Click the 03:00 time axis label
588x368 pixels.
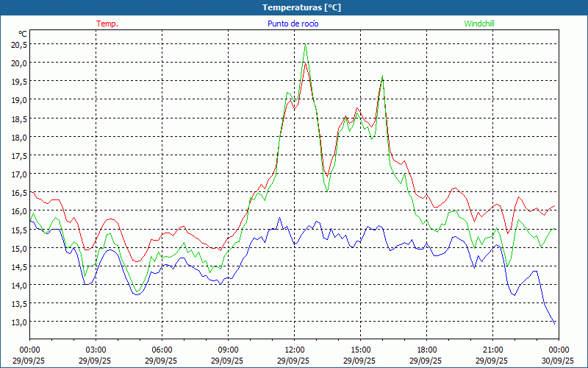click(x=96, y=350)
